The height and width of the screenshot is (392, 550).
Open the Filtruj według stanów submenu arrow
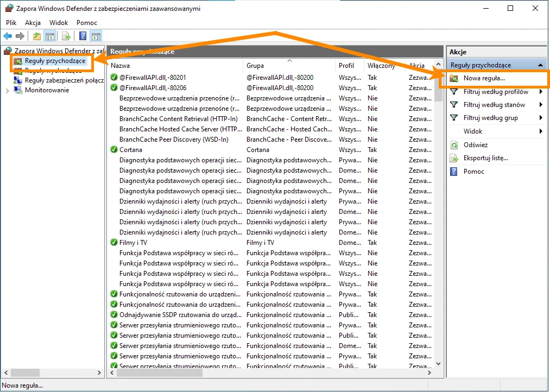[541, 105]
